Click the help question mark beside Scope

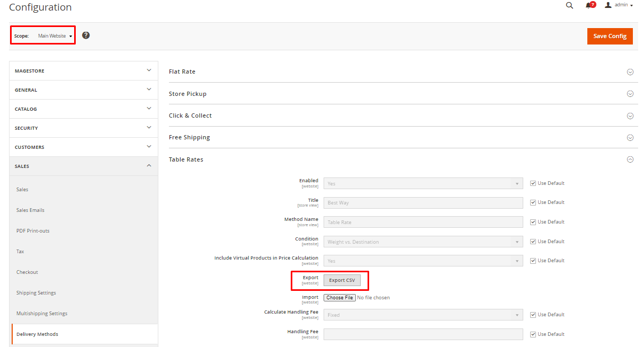click(x=86, y=35)
